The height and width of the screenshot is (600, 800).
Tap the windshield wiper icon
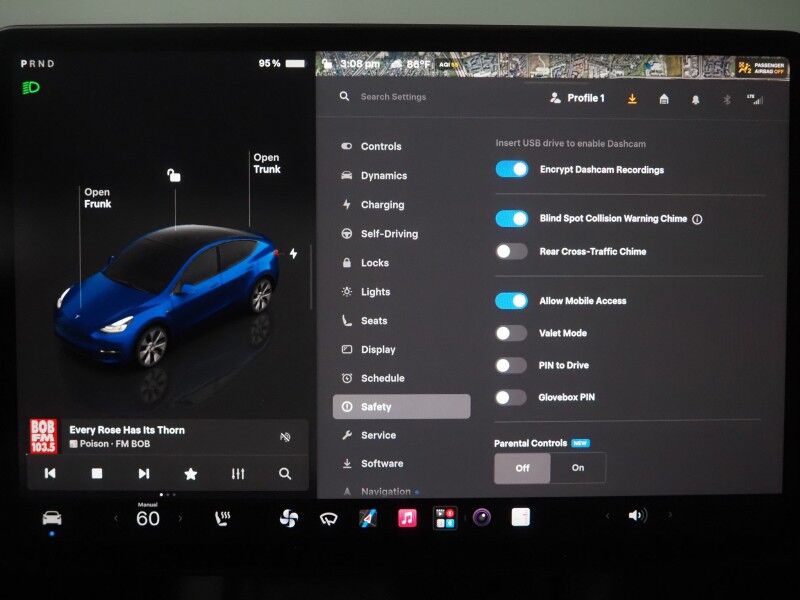[329, 519]
